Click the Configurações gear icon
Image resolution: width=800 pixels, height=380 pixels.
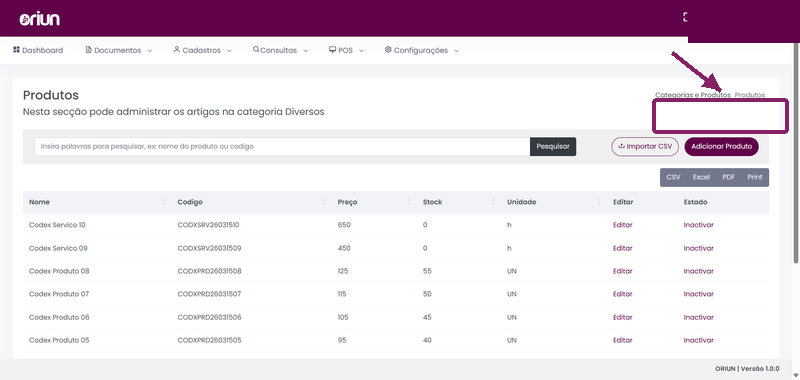tap(388, 49)
